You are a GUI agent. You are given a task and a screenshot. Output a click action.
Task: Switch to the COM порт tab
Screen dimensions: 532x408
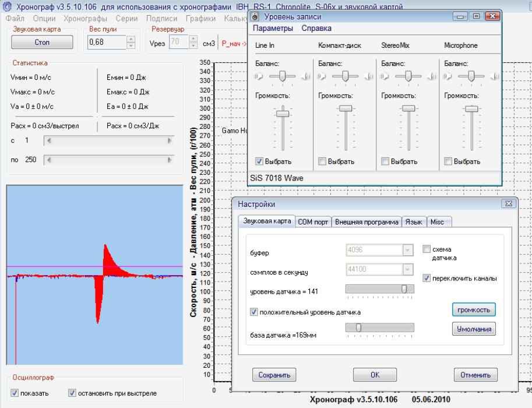(313, 222)
